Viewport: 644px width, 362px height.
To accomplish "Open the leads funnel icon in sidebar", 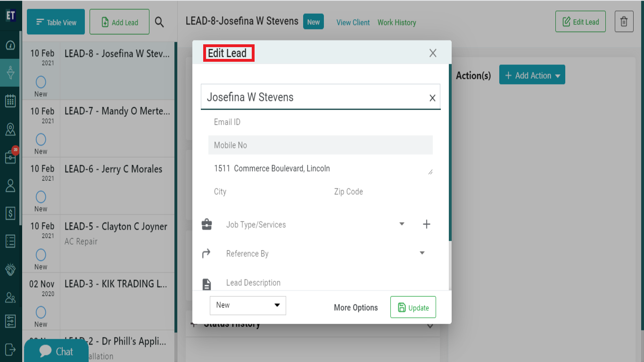I will click(x=10, y=72).
